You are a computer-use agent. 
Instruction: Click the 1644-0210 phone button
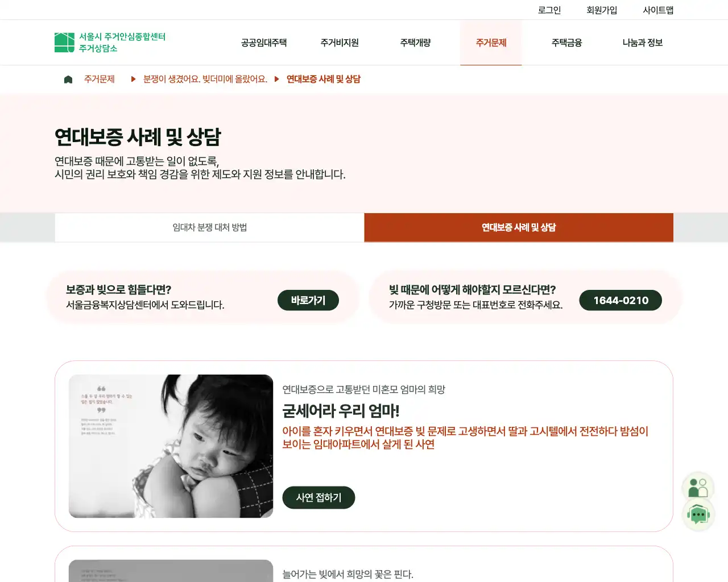point(621,300)
